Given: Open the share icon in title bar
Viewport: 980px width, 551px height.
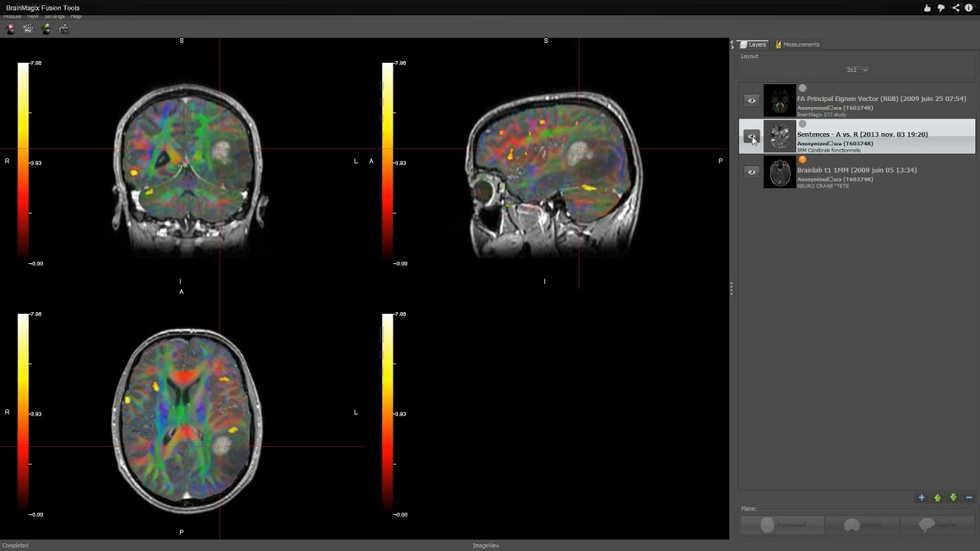Looking at the screenshot, I should point(955,8).
